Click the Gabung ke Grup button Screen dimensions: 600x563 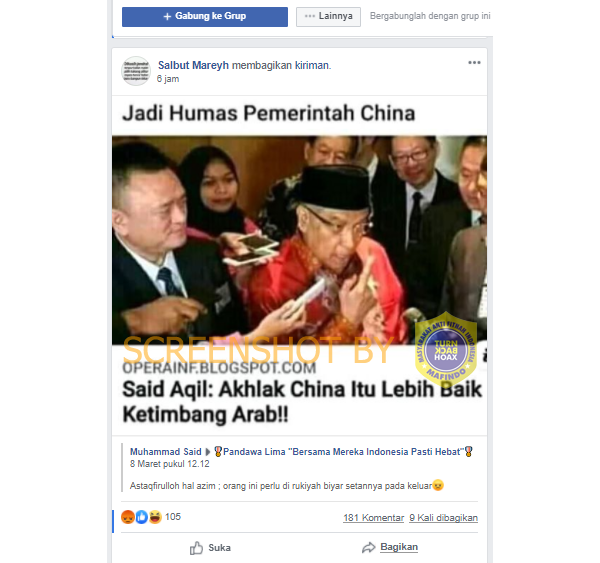pyautogui.click(x=205, y=16)
